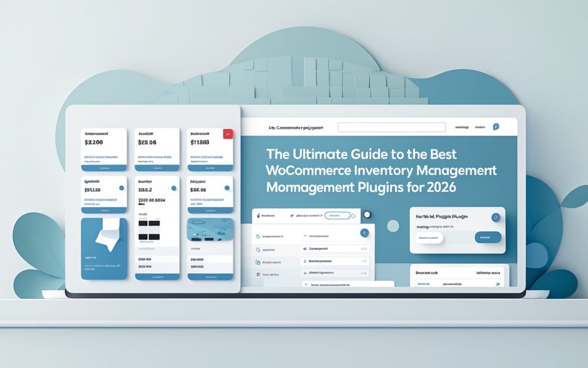Click the blue link text on the $11883 card
Viewport: 588px width, 368px height.
point(207,157)
